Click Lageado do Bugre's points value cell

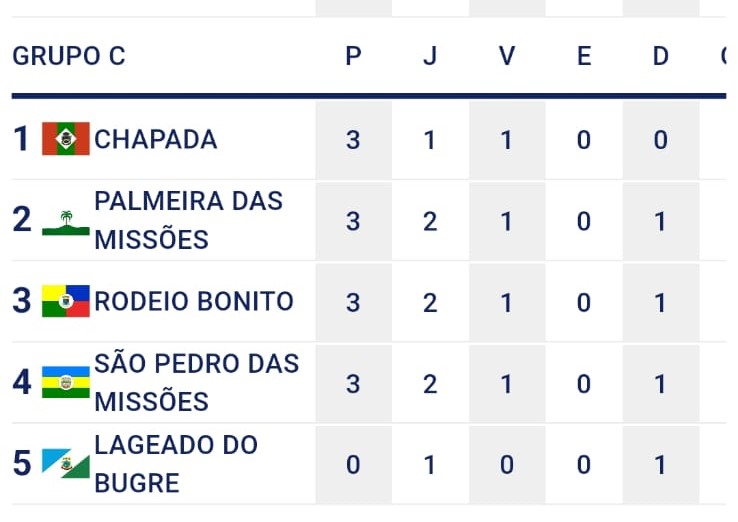353,464
